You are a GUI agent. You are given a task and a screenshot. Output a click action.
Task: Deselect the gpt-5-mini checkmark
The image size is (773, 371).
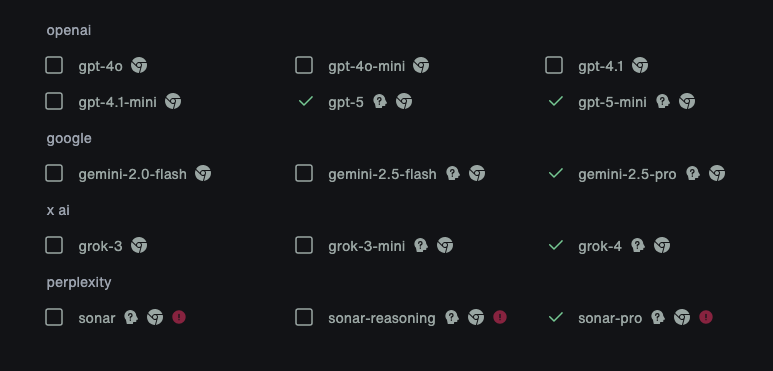pyautogui.click(x=556, y=101)
